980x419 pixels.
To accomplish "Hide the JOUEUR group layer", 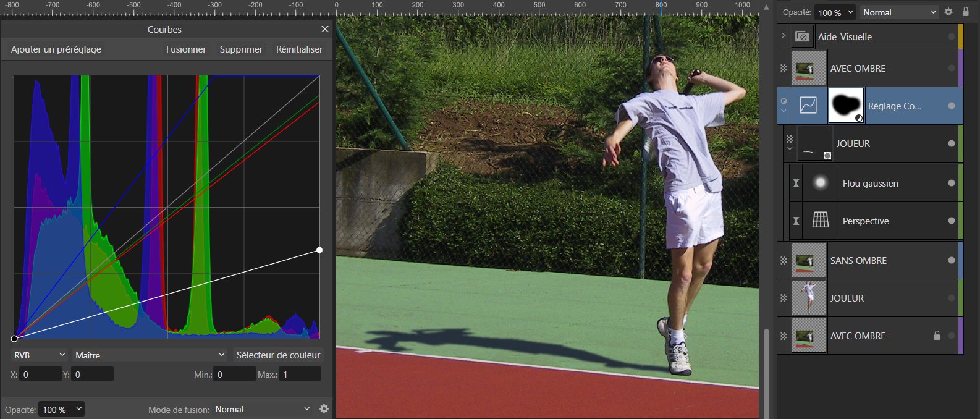I will coord(952,143).
